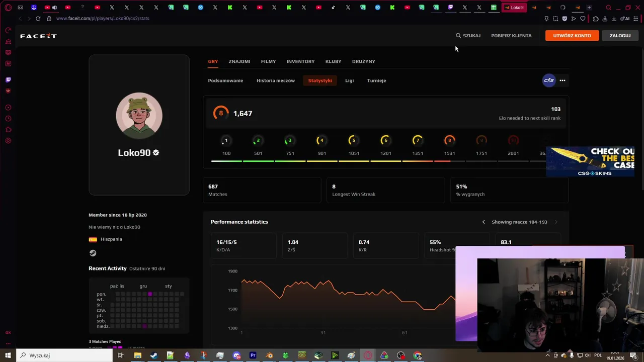The height and width of the screenshot is (362, 644).
Task: Open Task View on the taskbar
Action: (x=121, y=355)
